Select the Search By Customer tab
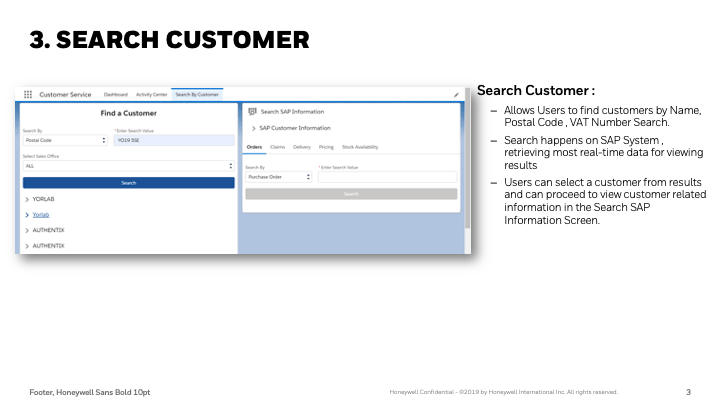 [x=196, y=94]
